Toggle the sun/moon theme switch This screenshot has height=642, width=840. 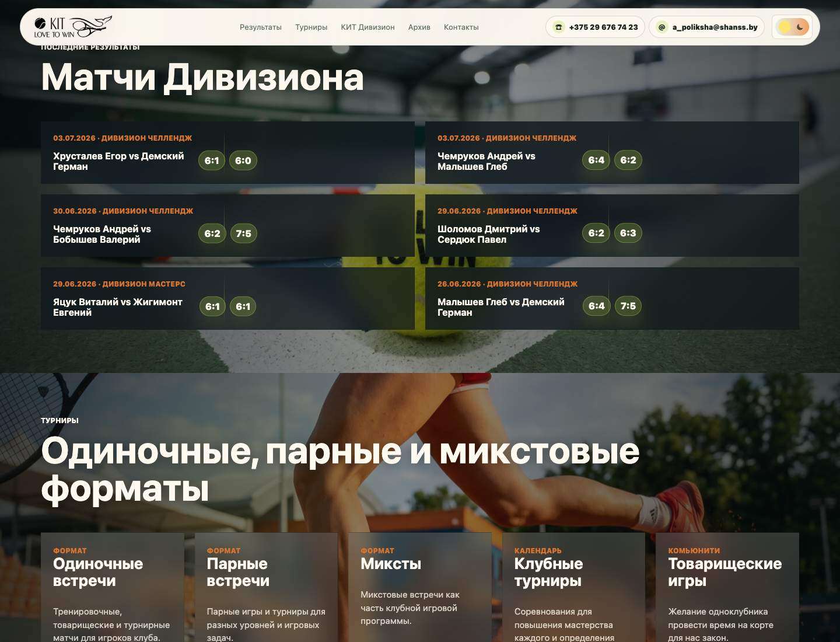[793, 27]
